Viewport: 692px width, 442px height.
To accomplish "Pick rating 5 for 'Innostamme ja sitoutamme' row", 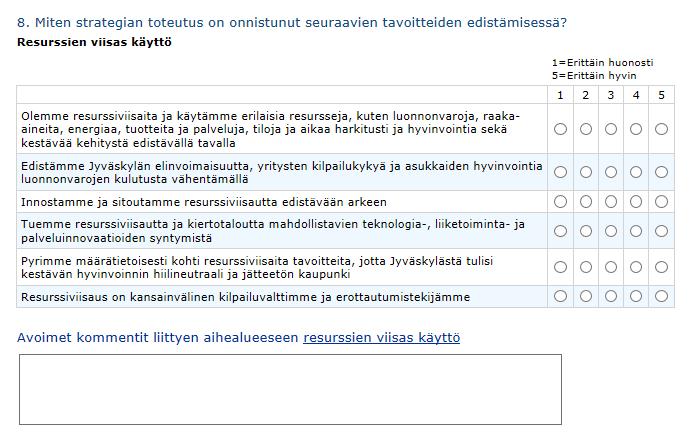I will 661,202.
